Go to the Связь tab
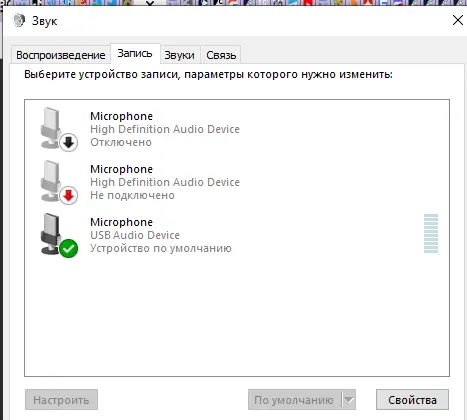Image resolution: width=467 pixels, height=420 pixels. [221, 55]
